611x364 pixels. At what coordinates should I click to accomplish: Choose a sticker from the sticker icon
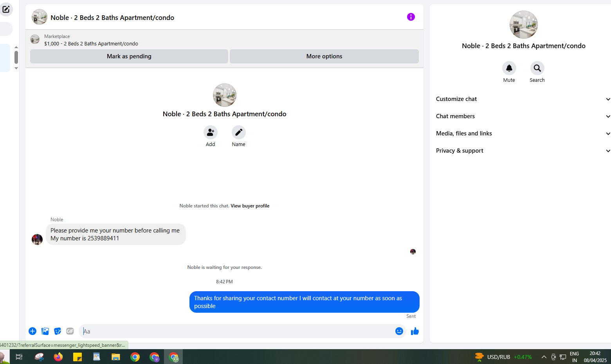(x=58, y=331)
